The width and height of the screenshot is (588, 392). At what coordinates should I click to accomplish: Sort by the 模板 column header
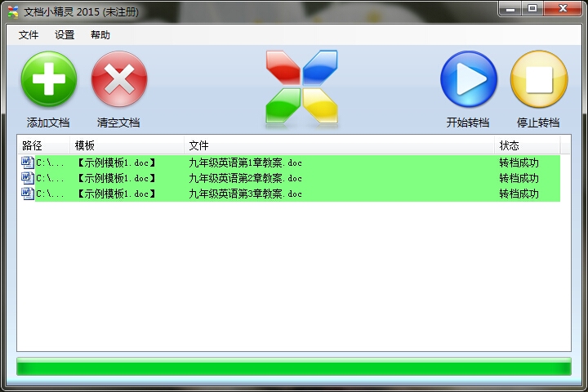[x=127, y=145]
